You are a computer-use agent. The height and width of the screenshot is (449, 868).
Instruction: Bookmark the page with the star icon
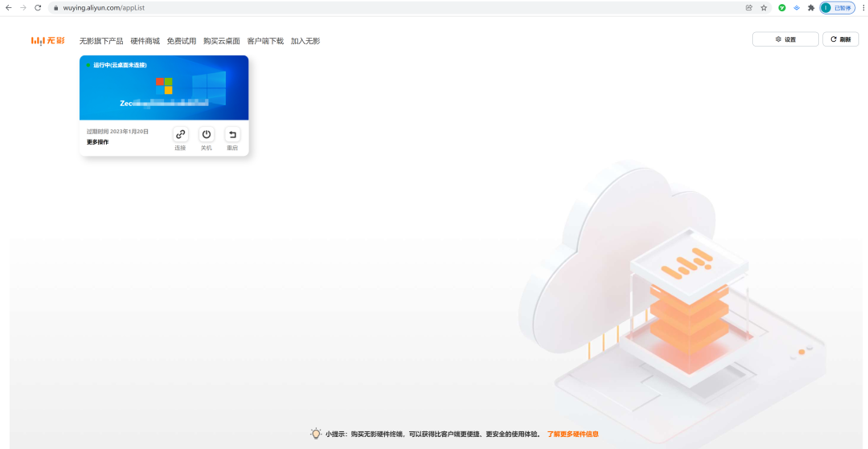tap(764, 8)
